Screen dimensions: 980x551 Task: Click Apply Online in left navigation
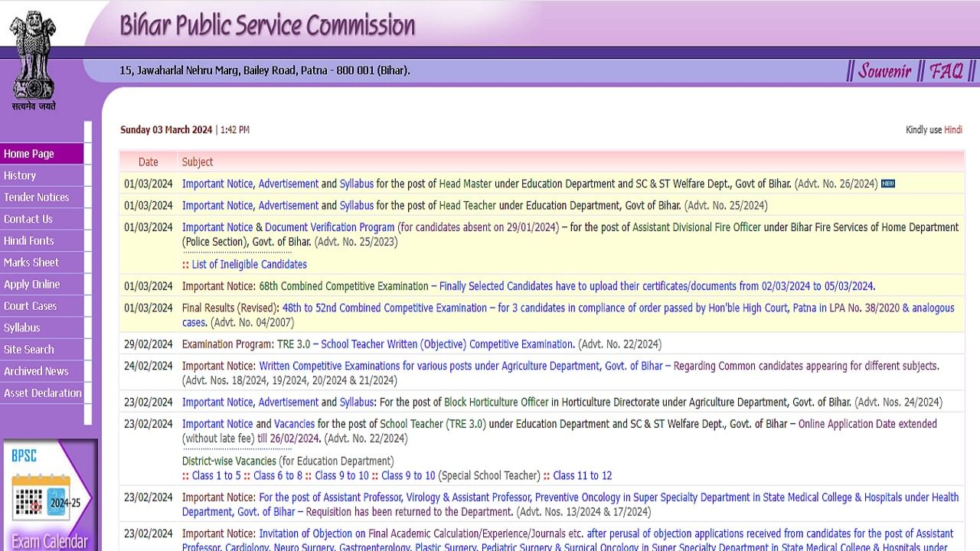tap(31, 284)
